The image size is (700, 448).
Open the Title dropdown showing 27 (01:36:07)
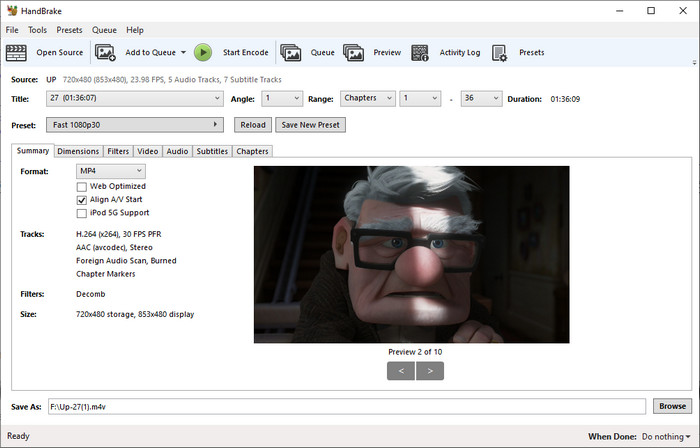135,99
